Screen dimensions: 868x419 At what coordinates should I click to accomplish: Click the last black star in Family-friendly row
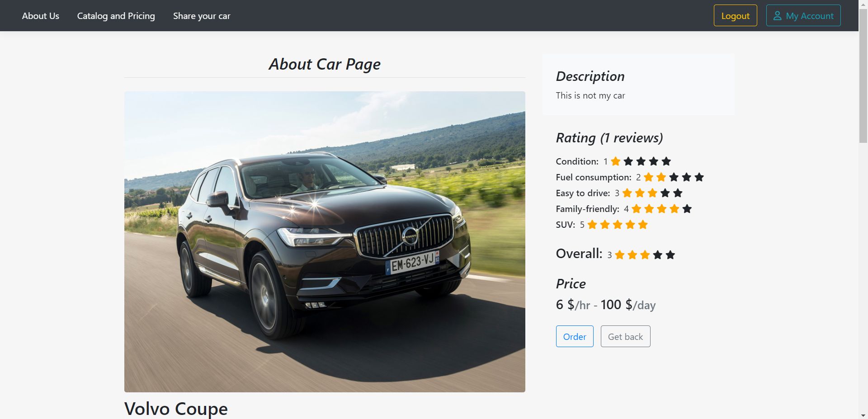[x=687, y=209]
